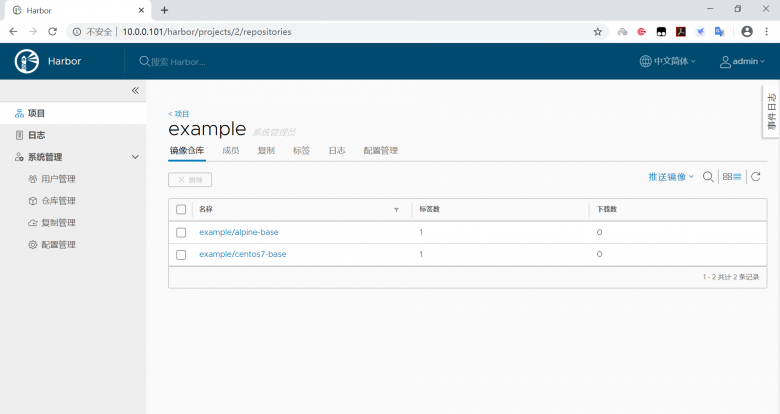Click the blue bird extension icon
The height and width of the screenshot is (414, 780).
(x=700, y=32)
